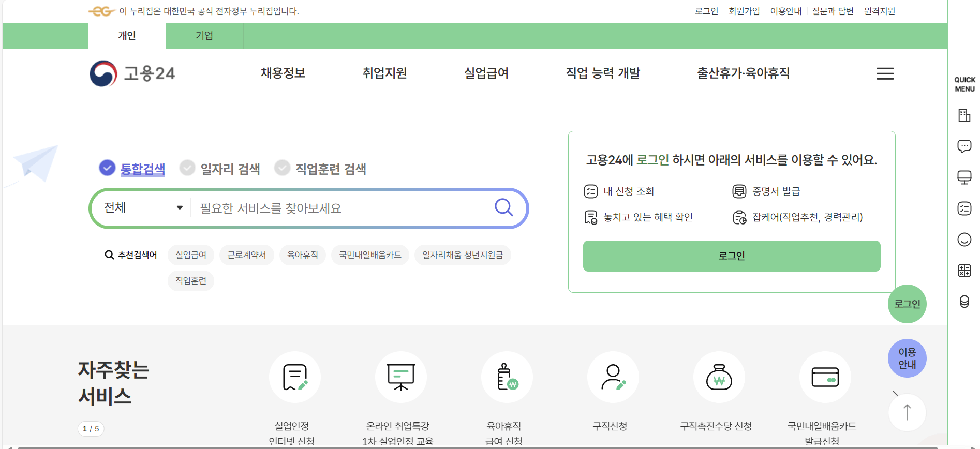The image size is (980, 449).
Task: Select the 일자리채움 청년지원금 keyword
Action: pyautogui.click(x=463, y=255)
